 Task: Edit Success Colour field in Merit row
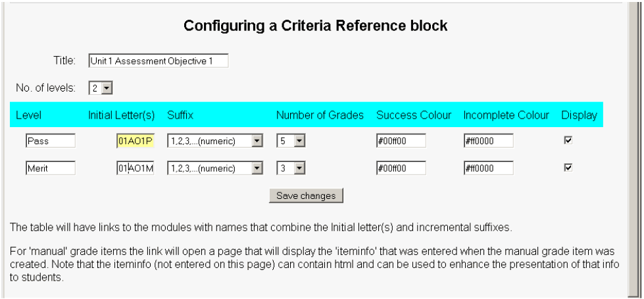[x=401, y=169]
